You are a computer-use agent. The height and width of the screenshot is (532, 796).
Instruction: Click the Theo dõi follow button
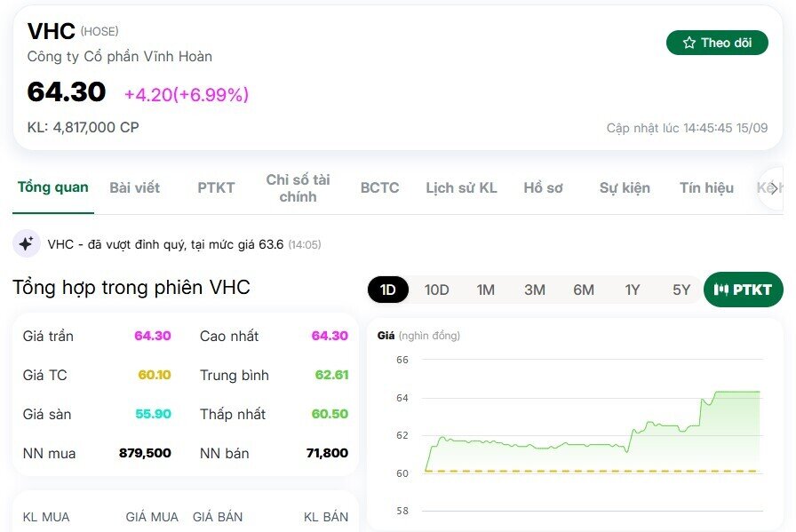tap(717, 42)
